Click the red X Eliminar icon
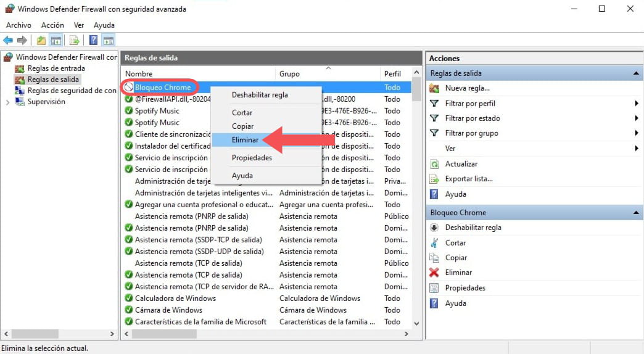Viewport: 644px width, 354px height. pos(434,272)
